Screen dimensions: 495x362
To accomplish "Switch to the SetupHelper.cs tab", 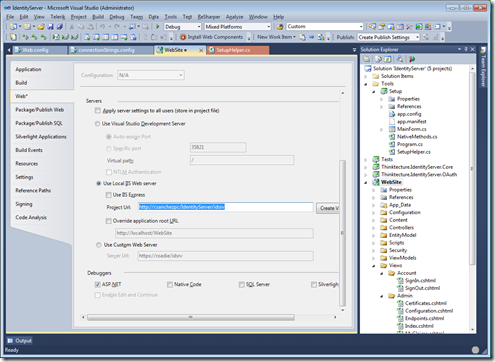I will tap(238, 50).
